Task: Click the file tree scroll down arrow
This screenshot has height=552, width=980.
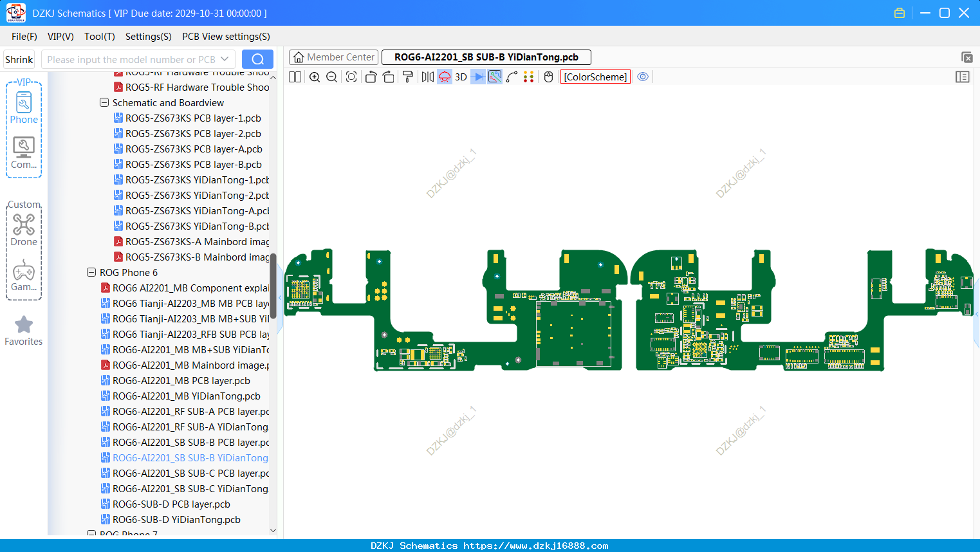Action: click(x=273, y=531)
